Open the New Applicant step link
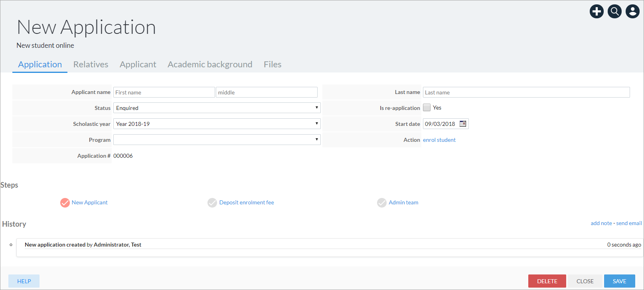Image resolution: width=644 pixels, height=290 pixels. click(x=90, y=202)
